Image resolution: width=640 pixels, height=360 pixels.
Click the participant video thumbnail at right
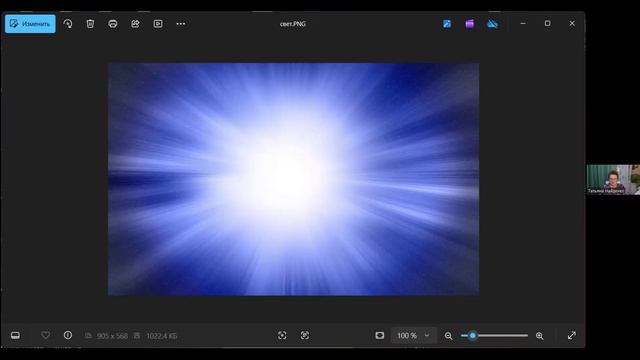click(x=613, y=180)
